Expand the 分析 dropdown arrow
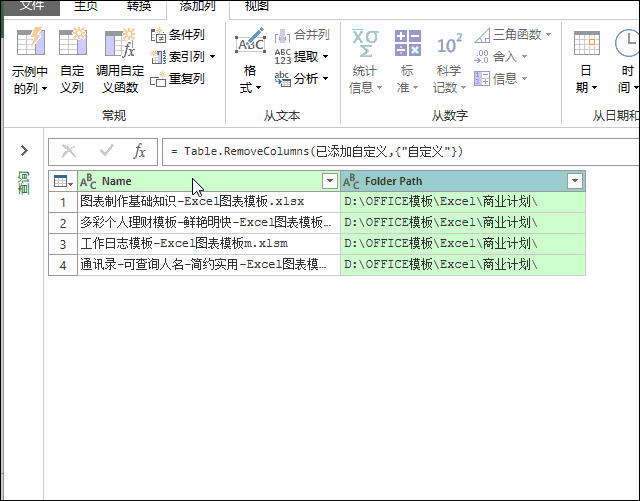This screenshot has width=640, height=501. point(325,78)
